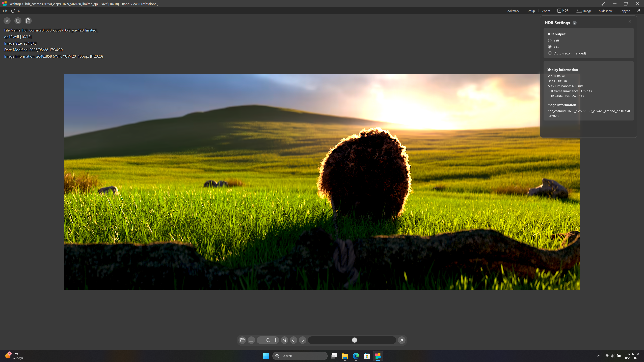Viewport: 644px width, 362px height.
Task: Open Microsoft Edge from taskbar
Action: (x=356, y=356)
